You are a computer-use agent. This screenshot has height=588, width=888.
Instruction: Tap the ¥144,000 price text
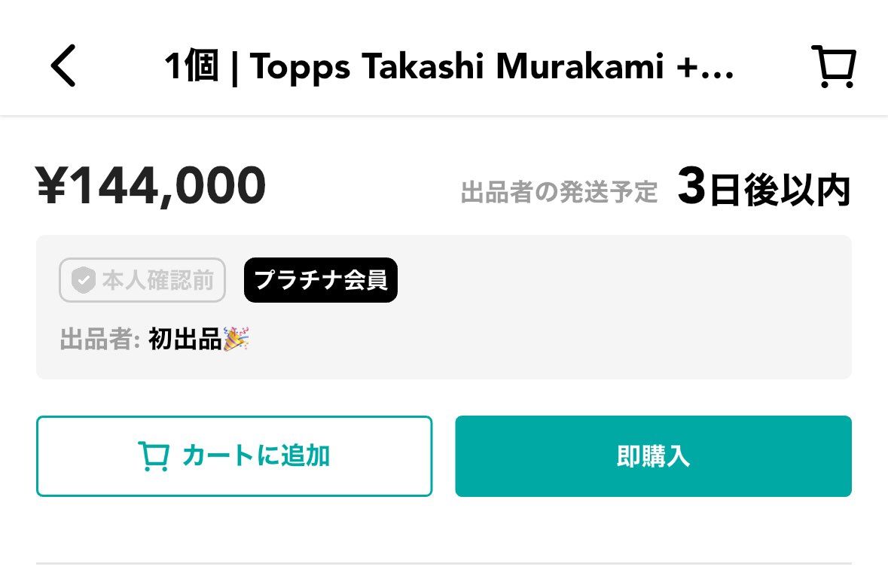[151, 186]
